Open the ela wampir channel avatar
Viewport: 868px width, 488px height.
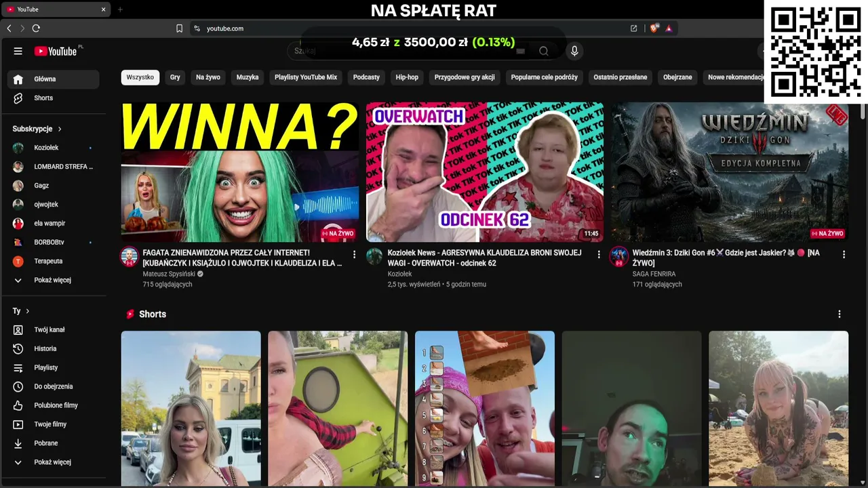click(18, 224)
